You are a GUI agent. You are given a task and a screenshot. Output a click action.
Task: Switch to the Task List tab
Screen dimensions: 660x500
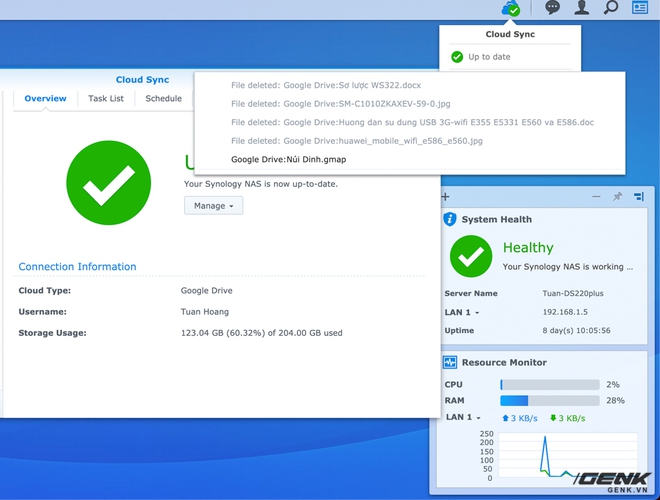[106, 98]
